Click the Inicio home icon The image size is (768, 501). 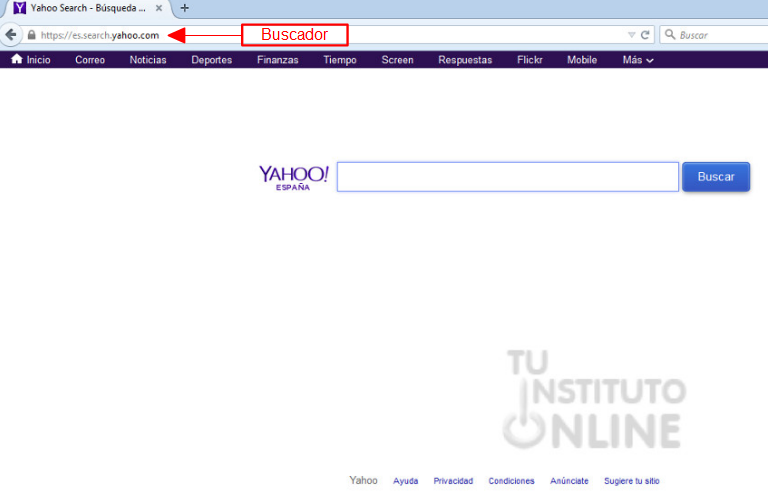pyautogui.click(x=16, y=59)
